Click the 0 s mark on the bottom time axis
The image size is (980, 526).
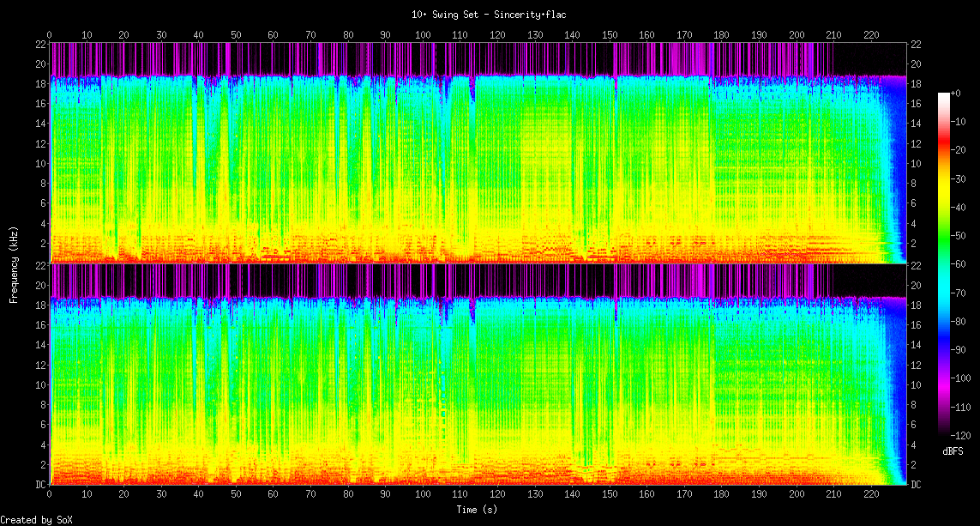pyautogui.click(x=50, y=494)
